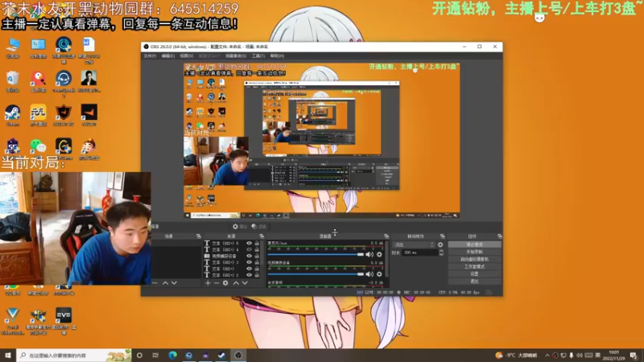
Task: Add a source with plus icon in OBS
Action: (208, 283)
